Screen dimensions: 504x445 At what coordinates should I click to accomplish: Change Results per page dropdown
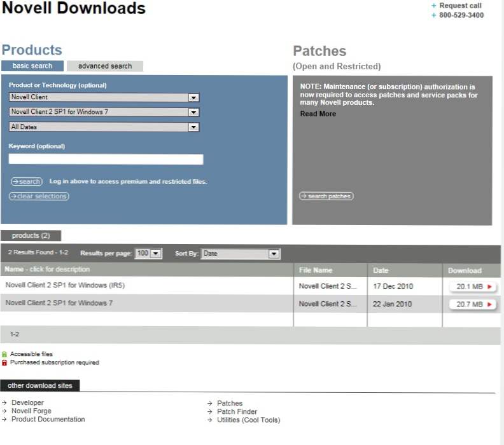click(148, 253)
